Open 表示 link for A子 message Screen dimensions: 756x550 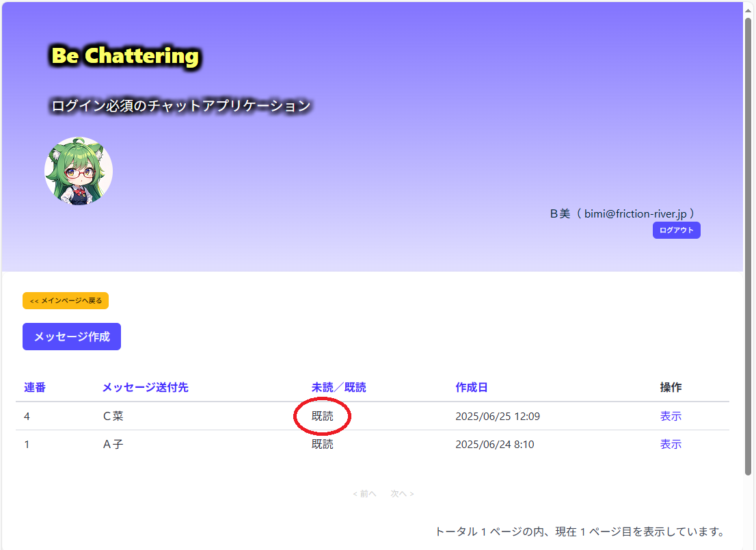click(671, 444)
